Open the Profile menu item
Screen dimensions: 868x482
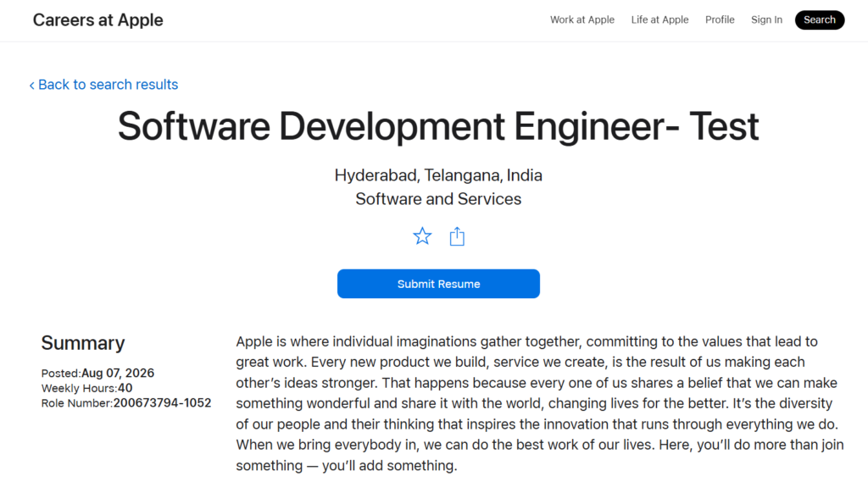pos(720,20)
